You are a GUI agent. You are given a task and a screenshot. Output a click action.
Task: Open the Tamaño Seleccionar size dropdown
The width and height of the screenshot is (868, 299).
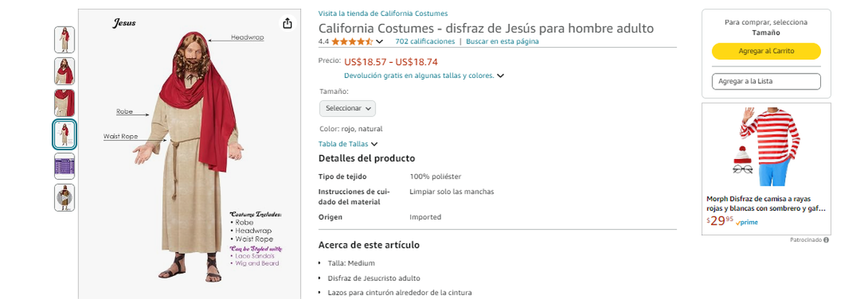[x=347, y=108]
